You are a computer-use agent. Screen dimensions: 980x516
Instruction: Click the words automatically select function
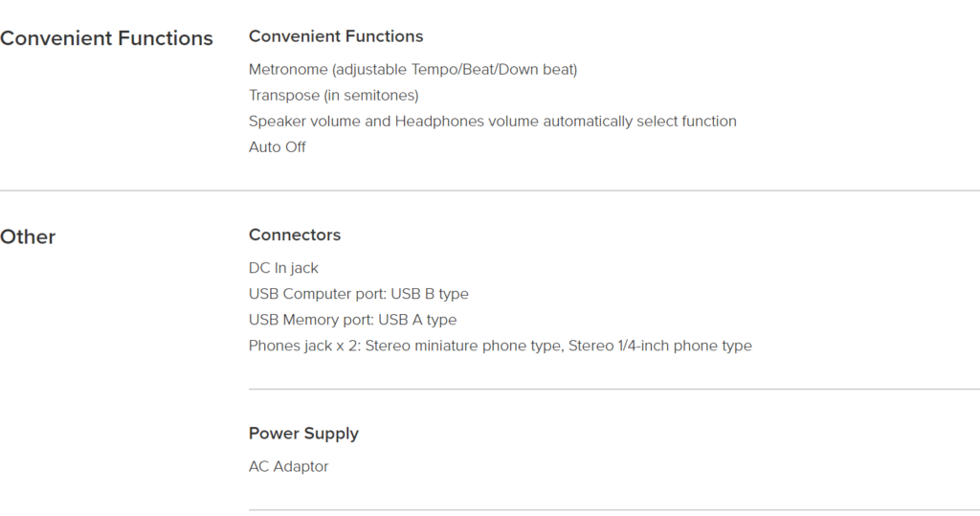coord(639,121)
